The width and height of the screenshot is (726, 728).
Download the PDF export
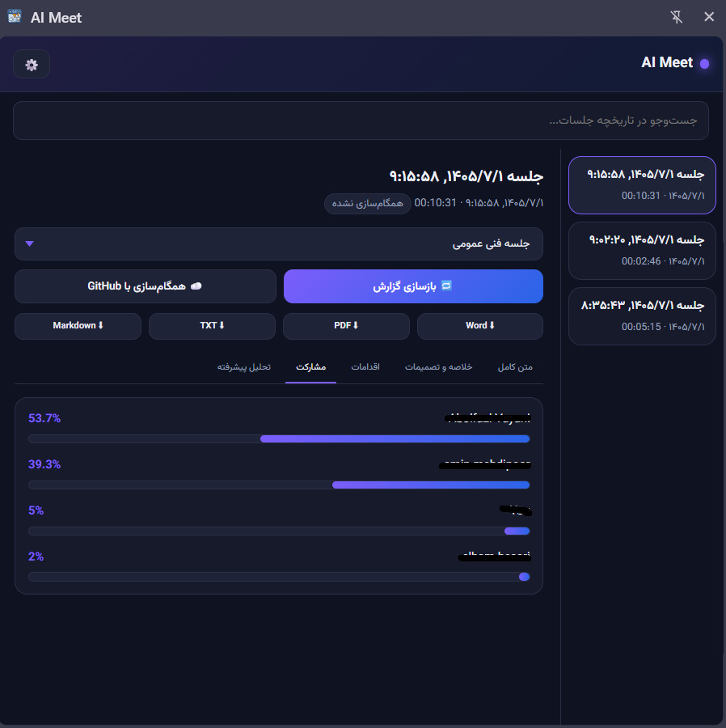tap(346, 326)
